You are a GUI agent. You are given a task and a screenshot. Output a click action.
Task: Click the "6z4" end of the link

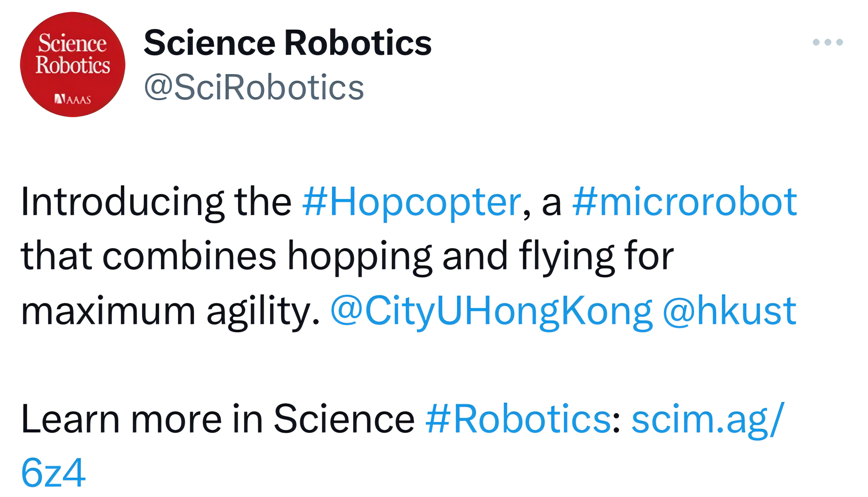53,473
